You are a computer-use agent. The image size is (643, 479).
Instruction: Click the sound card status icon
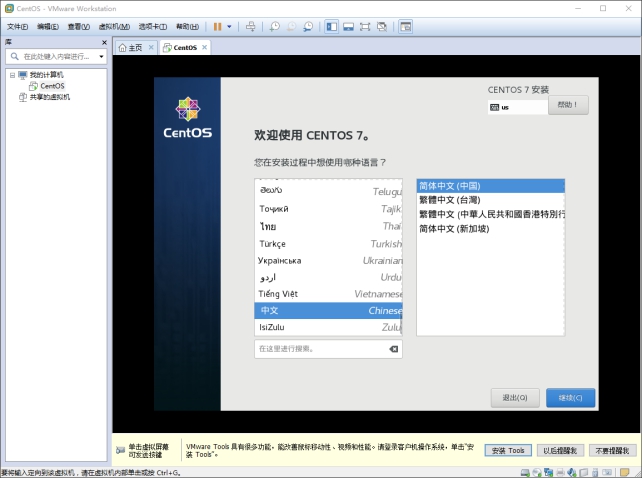[x=572, y=473]
